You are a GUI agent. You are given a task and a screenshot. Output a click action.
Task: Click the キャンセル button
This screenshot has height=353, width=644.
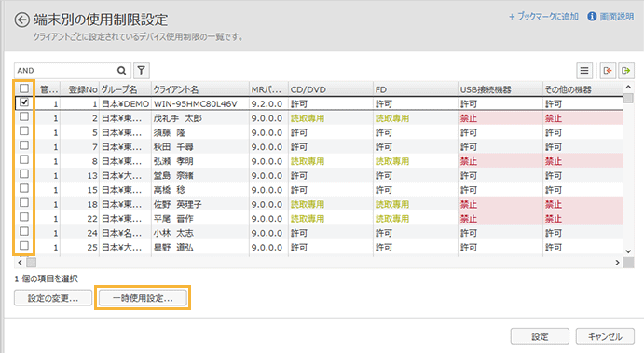(605, 336)
